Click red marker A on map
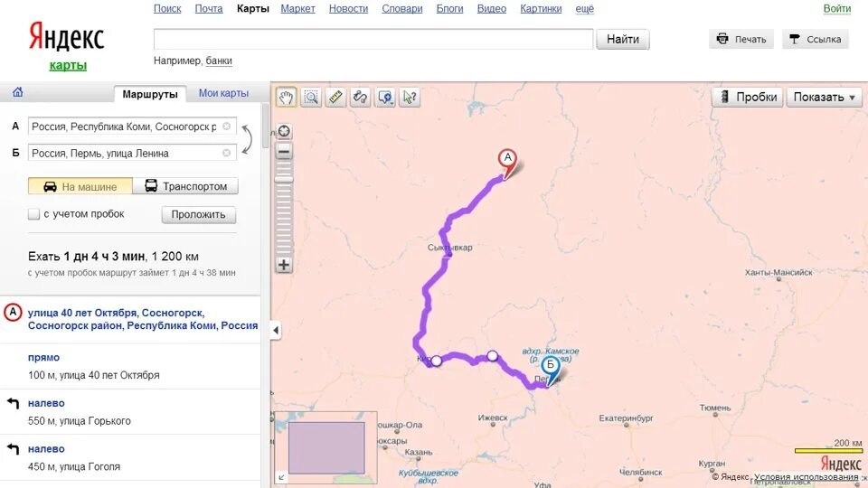The image size is (868, 488). click(x=507, y=161)
